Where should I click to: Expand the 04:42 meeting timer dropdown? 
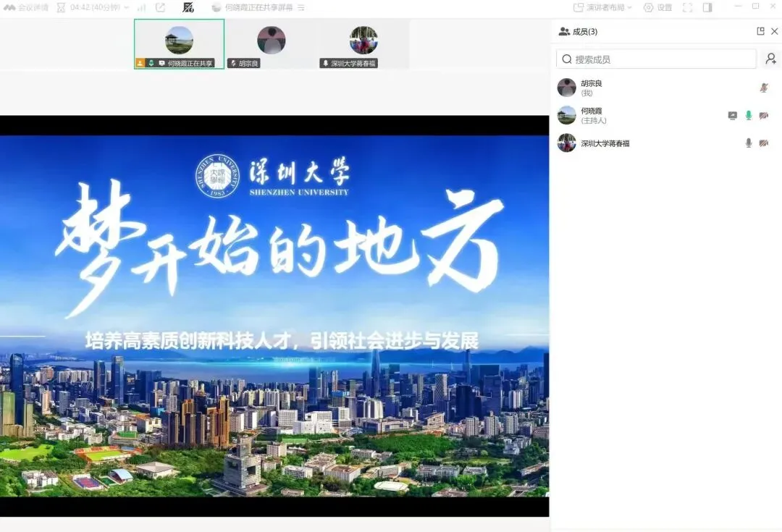(126, 7)
